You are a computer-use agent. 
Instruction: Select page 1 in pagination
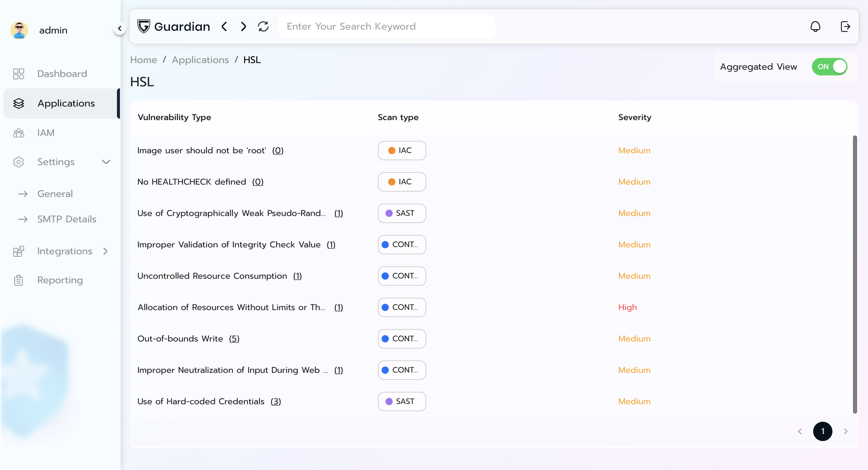tap(822, 431)
